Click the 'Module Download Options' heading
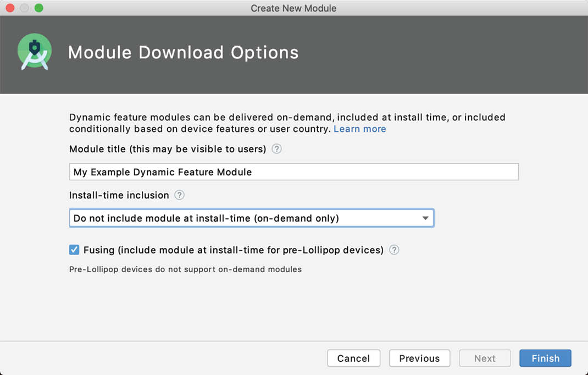Image resolution: width=588 pixels, height=375 pixels. (x=184, y=53)
